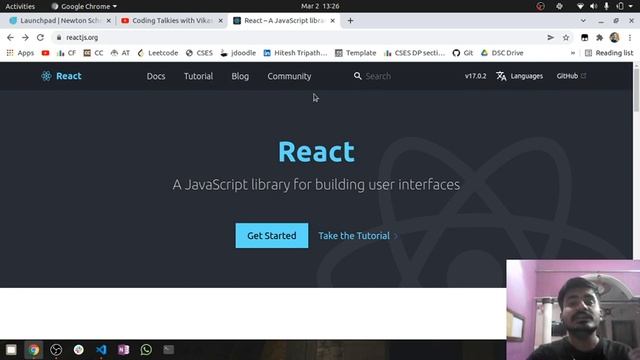Click the translation icon beside Languages
Screen dimensions: 640x360
pos(501,76)
